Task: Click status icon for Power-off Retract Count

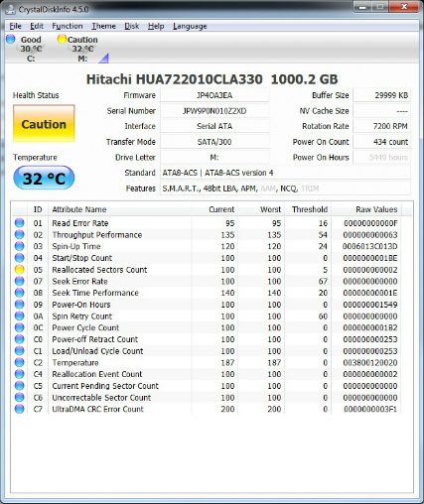Action: click(20, 339)
